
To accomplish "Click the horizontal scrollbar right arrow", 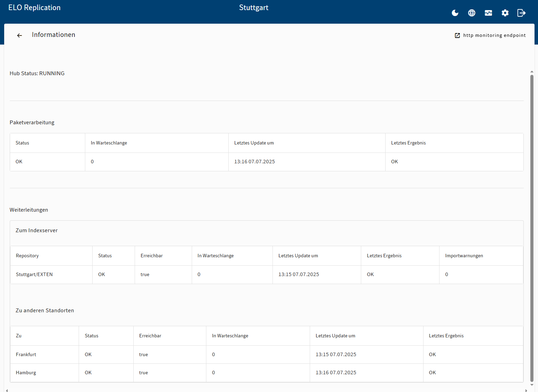I will point(526,390).
